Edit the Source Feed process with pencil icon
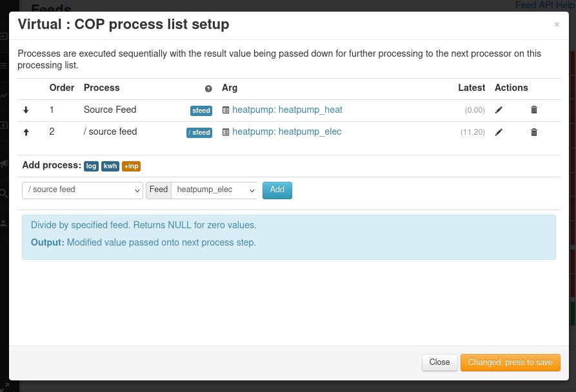The height and width of the screenshot is (392, 576). (x=498, y=110)
